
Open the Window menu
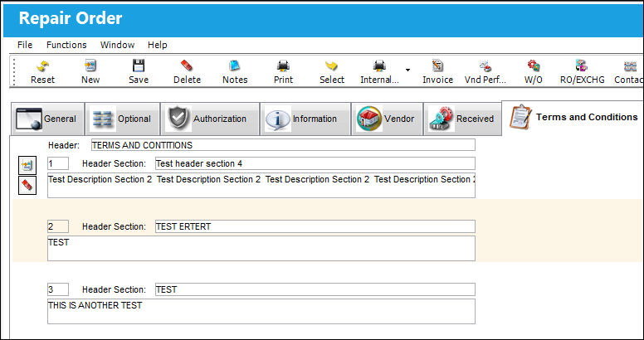(118, 45)
